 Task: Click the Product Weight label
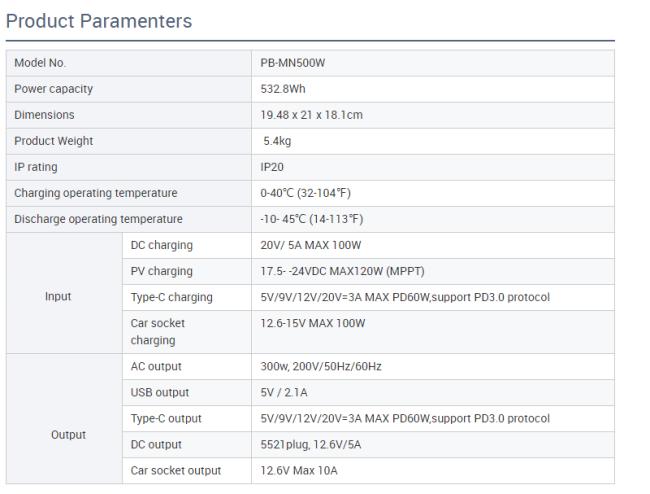click(53, 141)
